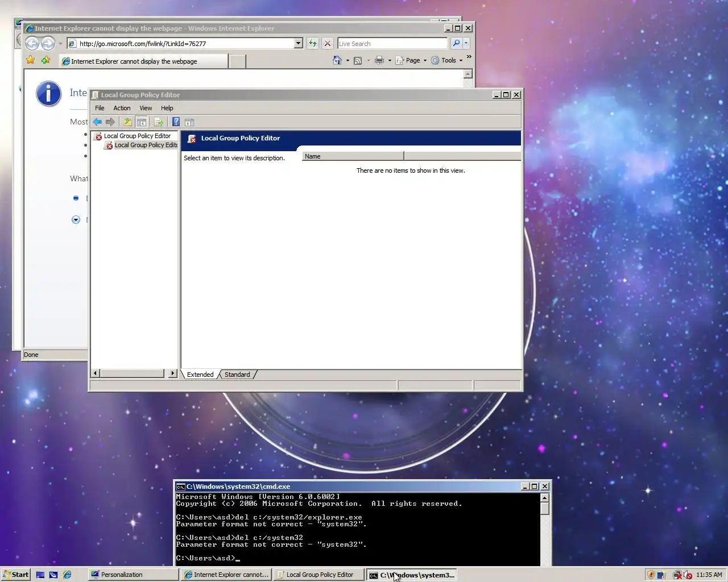This screenshot has width=728, height=582.
Task: Click volume muted tray icon
Action: tap(687, 575)
